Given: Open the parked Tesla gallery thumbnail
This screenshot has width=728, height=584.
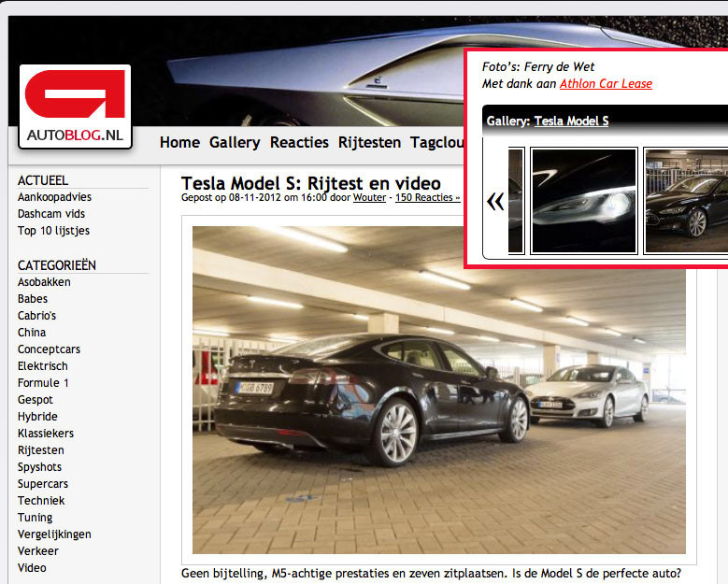Looking at the screenshot, I should point(686,201).
